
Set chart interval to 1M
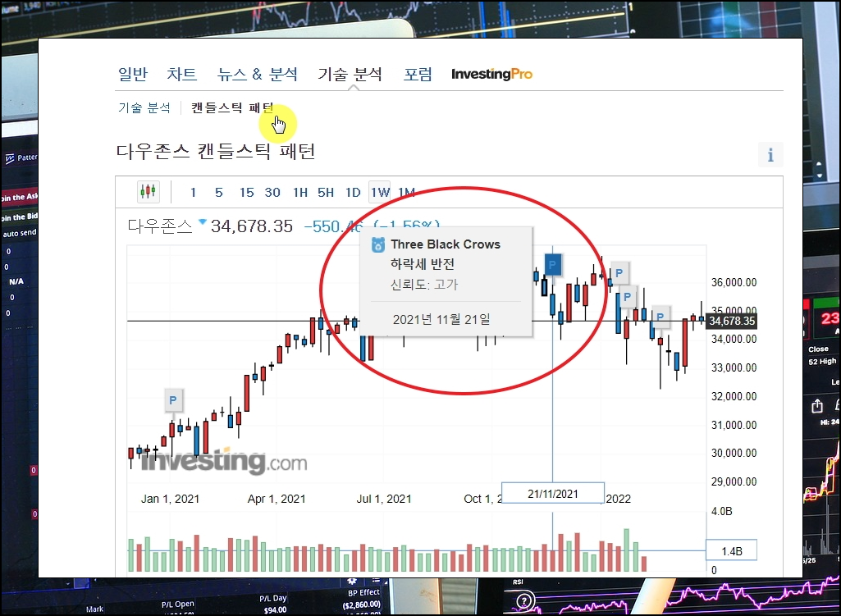pyautogui.click(x=407, y=193)
